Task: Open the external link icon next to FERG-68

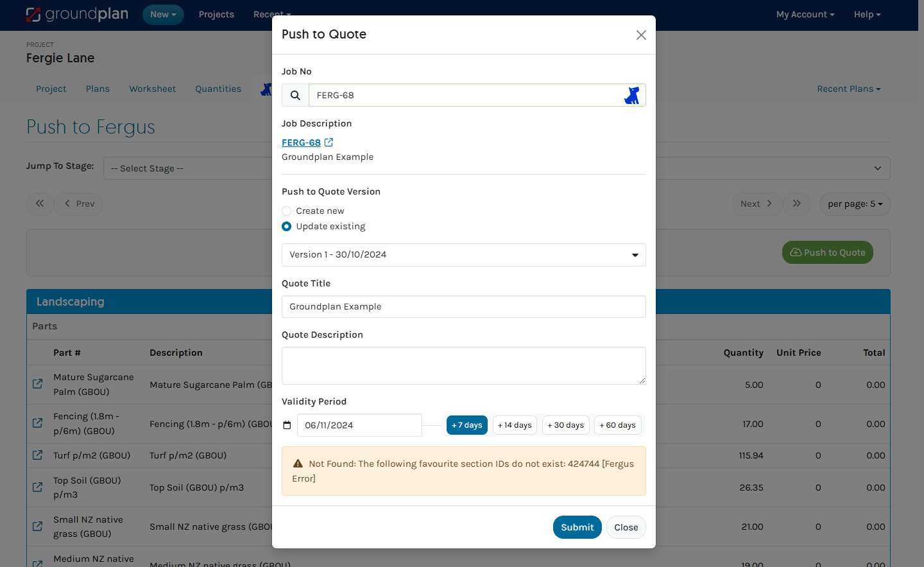Action: (x=329, y=143)
